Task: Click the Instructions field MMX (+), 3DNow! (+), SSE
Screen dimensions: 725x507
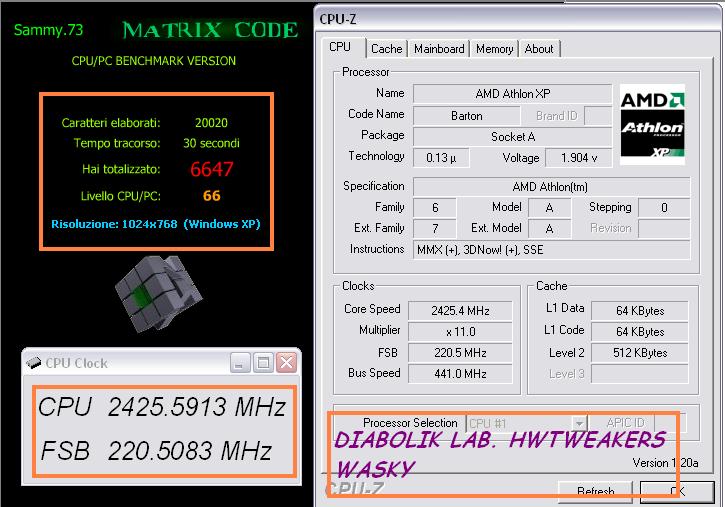Action: point(551,250)
